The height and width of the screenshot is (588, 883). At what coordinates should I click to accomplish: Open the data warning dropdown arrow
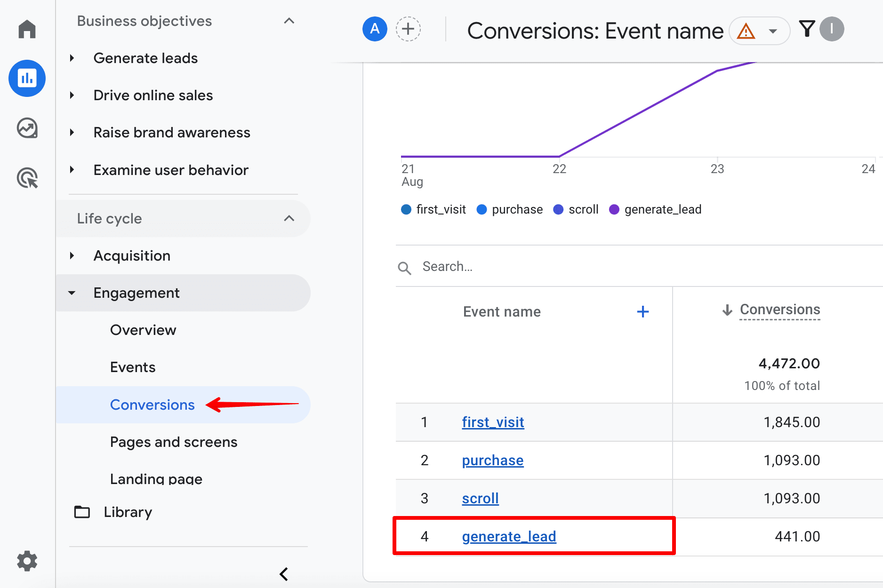[772, 32]
